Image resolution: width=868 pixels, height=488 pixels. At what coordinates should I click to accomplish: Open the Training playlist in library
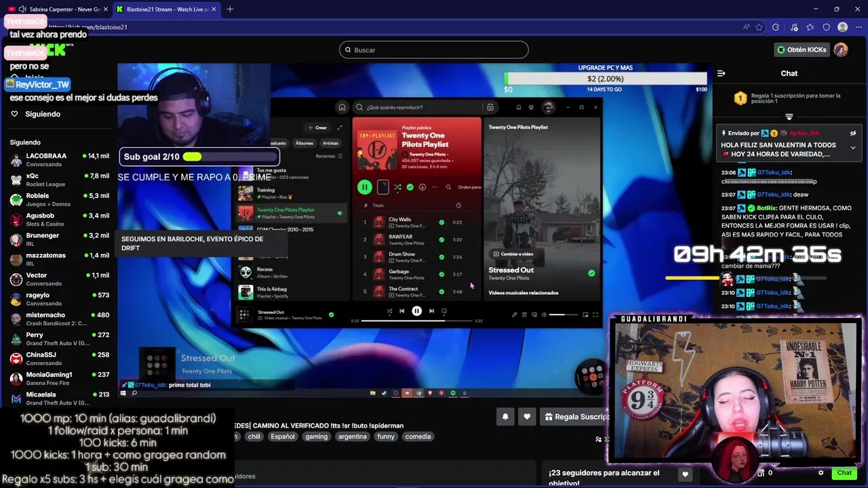pyautogui.click(x=292, y=193)
